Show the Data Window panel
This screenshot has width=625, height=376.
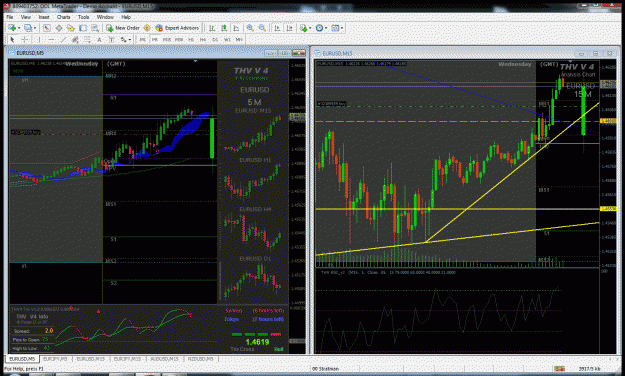click(59, 28)
